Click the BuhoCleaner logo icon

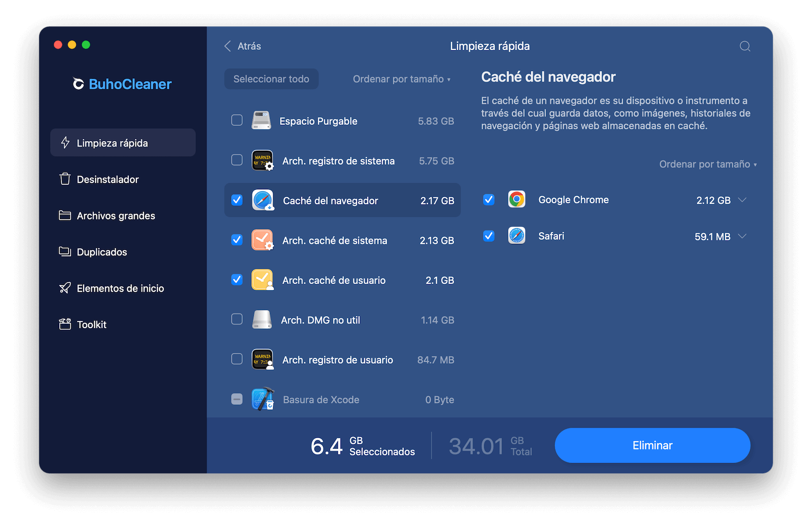pyautogui.click(x=78, y=84)
